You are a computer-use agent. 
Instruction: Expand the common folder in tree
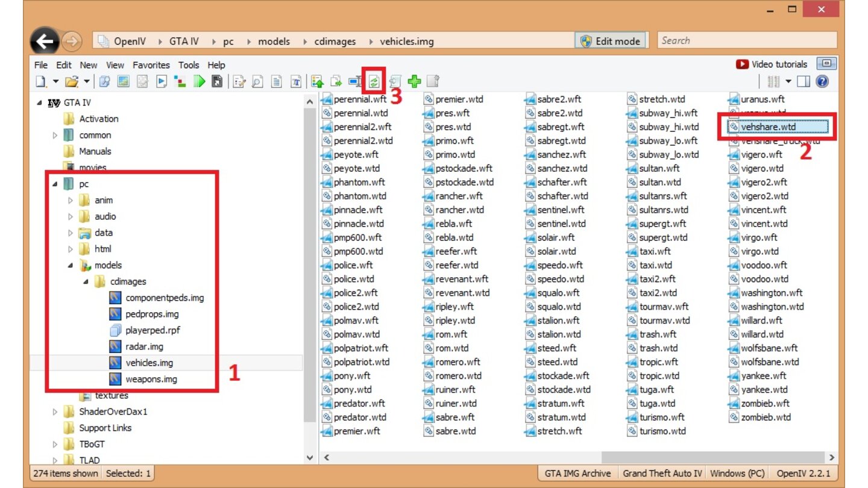(55, 136)
